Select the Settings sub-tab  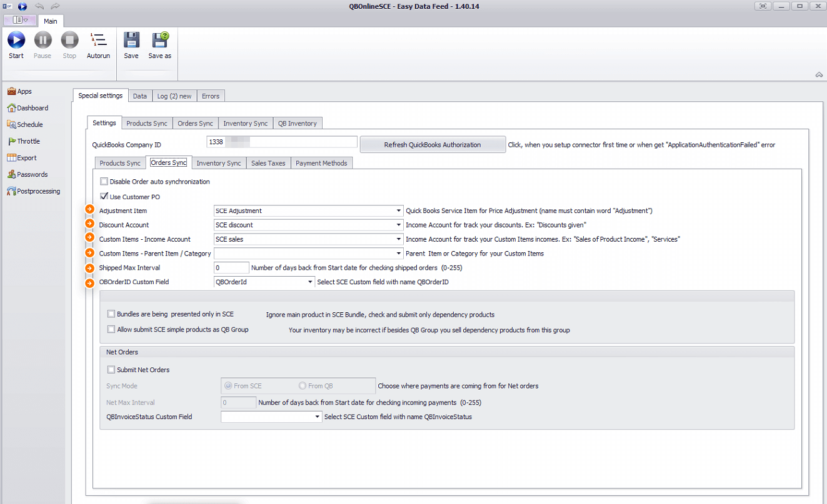tap(104, 123)
